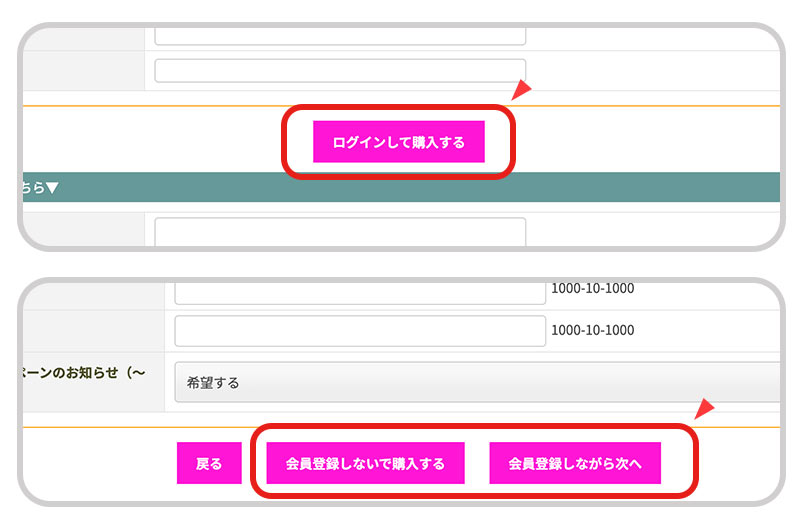Click the ログインして購入する button

point(398,142)
